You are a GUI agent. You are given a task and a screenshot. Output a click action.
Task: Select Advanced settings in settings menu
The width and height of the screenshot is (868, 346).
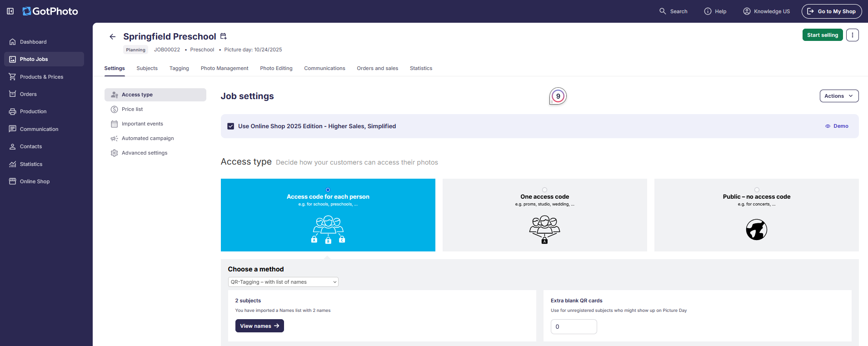click(x=155, y=153)
